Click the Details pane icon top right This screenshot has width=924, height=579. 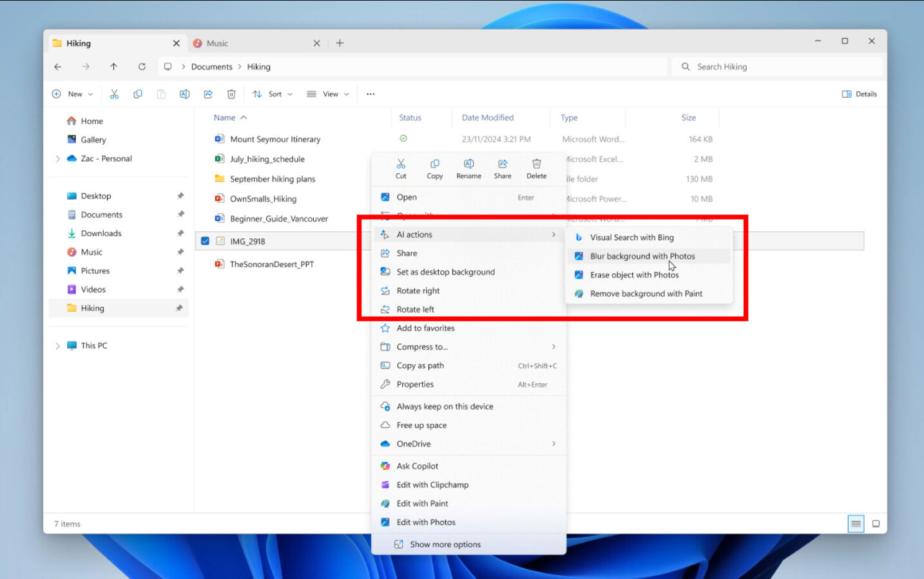coord(859,93)
